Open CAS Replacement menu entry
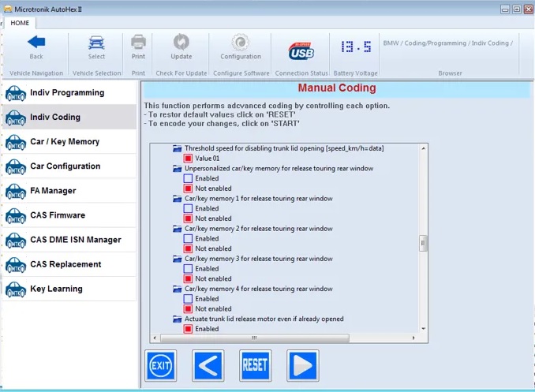The image size is (535, 392). (69, 264)
